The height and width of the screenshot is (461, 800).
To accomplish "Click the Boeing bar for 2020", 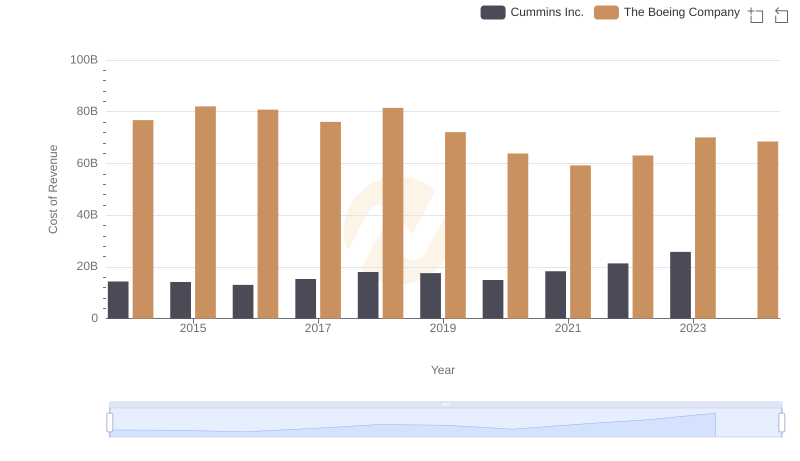I will (518, 236).
